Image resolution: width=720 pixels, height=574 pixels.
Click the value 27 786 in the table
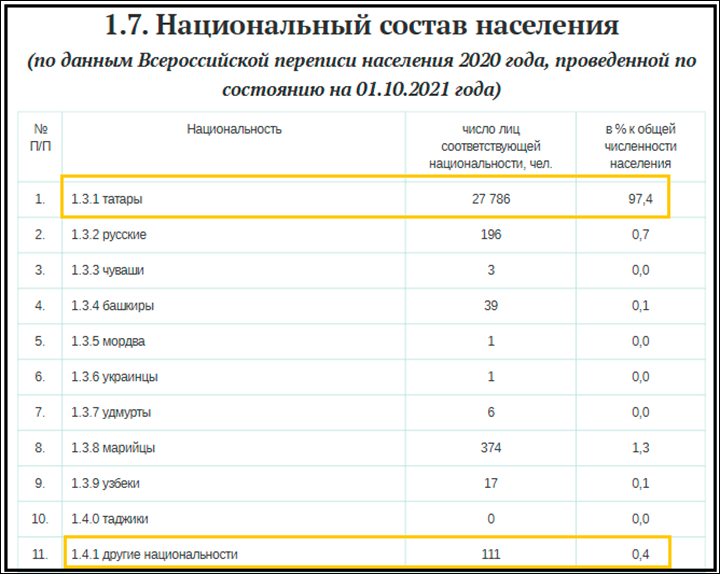click(490, 199)
